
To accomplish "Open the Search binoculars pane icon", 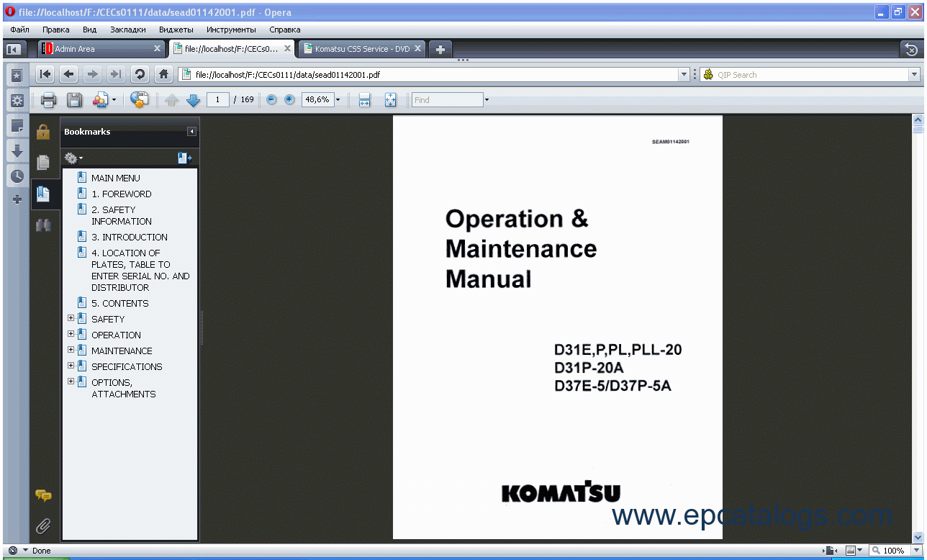I will point(43,225).
